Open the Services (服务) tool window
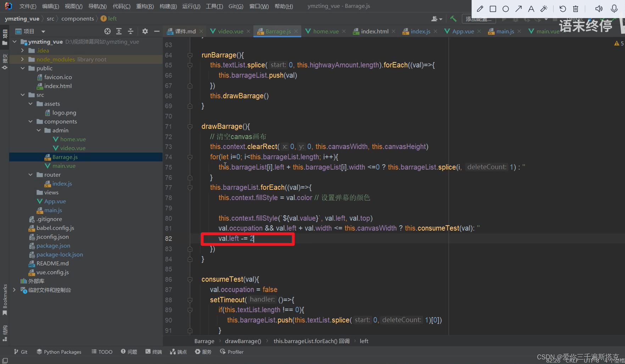The height and width of the screenshot is (364, 625). tap(203, 352)
